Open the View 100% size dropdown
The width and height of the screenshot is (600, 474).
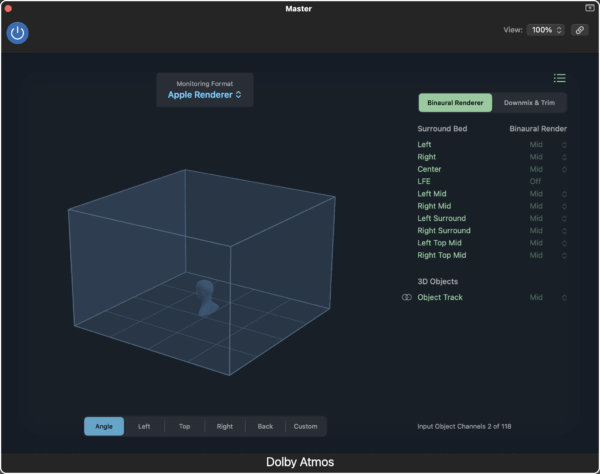click(x=547, y=30)
